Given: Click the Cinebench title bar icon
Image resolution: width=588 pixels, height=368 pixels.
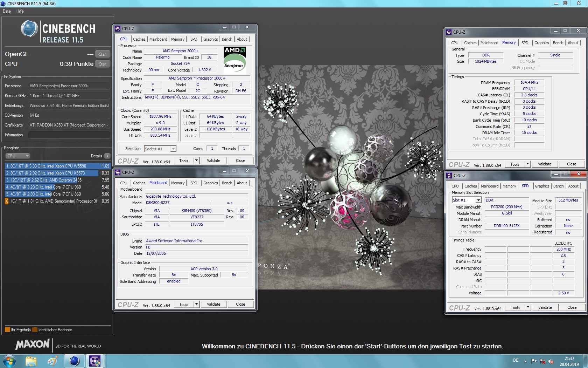Looking at the screenshot, I should click(x=3, y=4).
